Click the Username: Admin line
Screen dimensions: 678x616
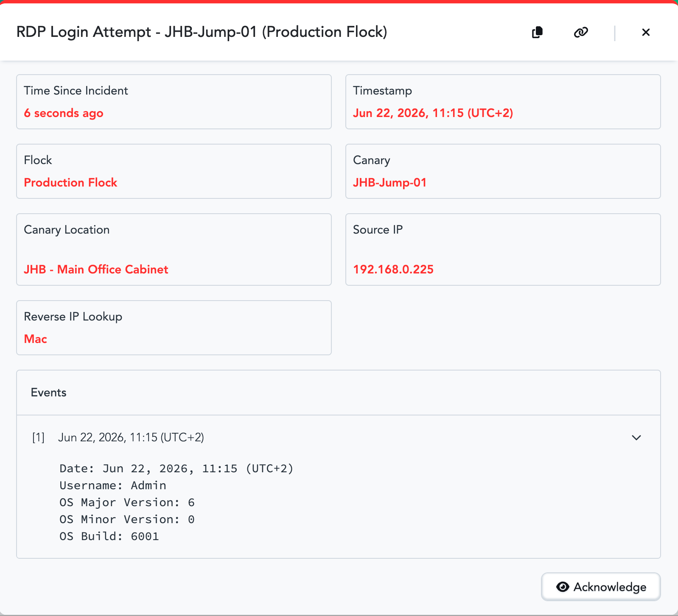[x=113, y=485]
